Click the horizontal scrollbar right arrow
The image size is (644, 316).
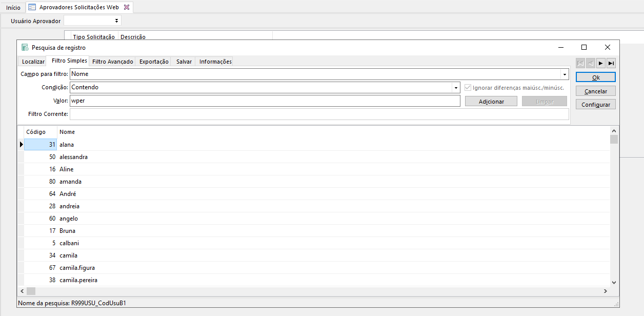[x=606, y=291]
